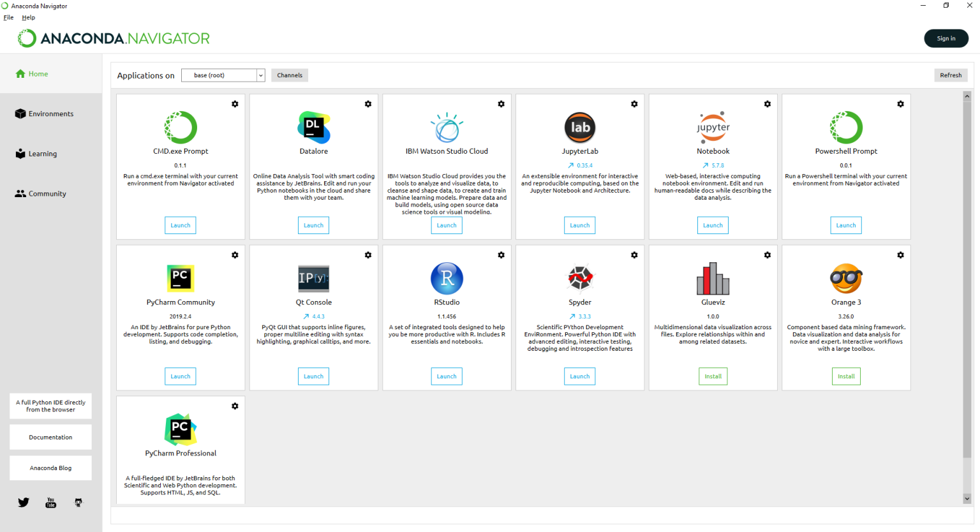Open the Anaconda Twitter icon

tap(24, 502)
